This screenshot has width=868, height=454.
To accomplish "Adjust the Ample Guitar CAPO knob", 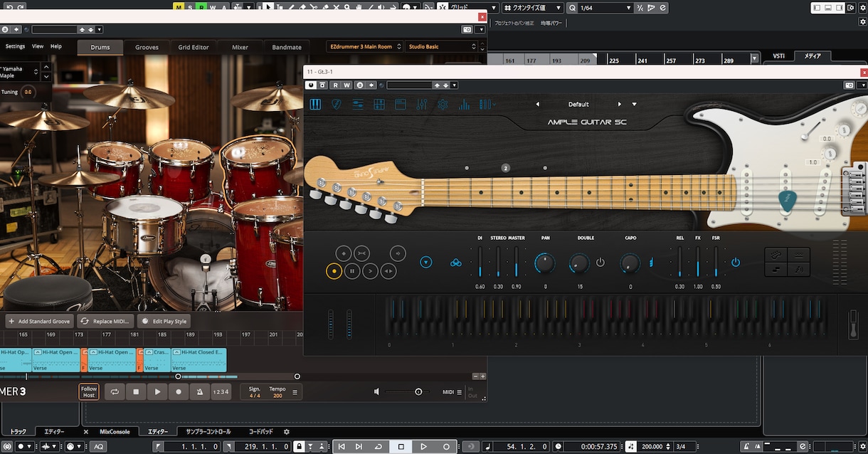I will [630, 264].
